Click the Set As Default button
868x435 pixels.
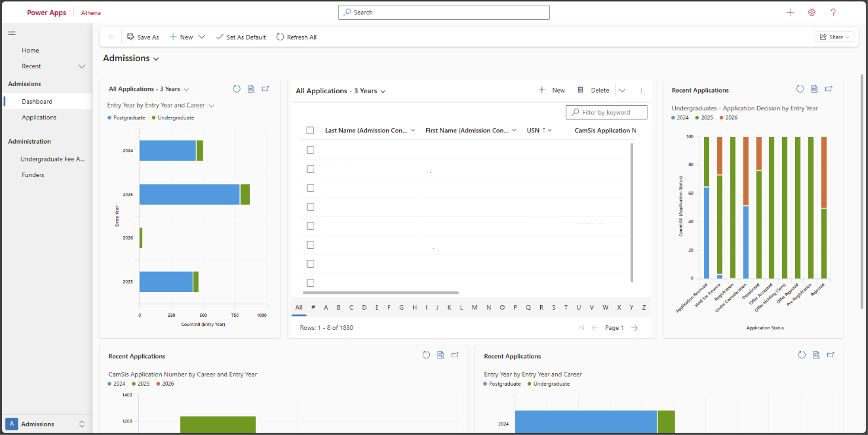pyautogui.click(x=241, y=37)
